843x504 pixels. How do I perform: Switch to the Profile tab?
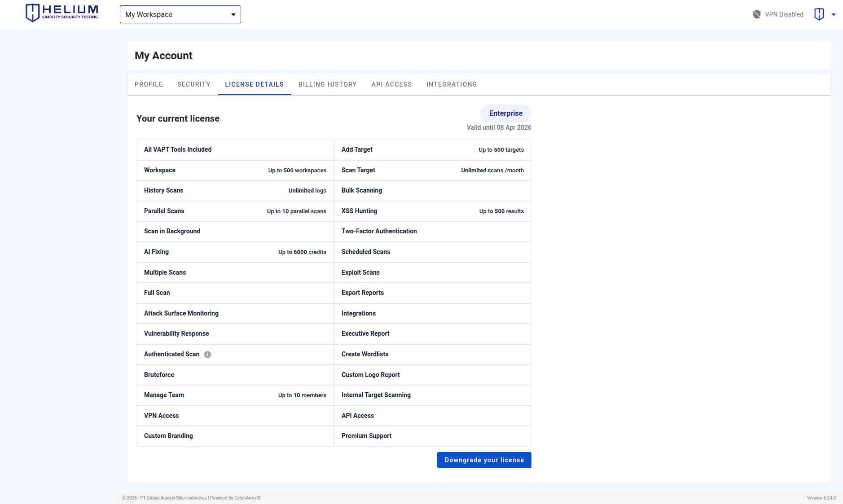[149, 84]
